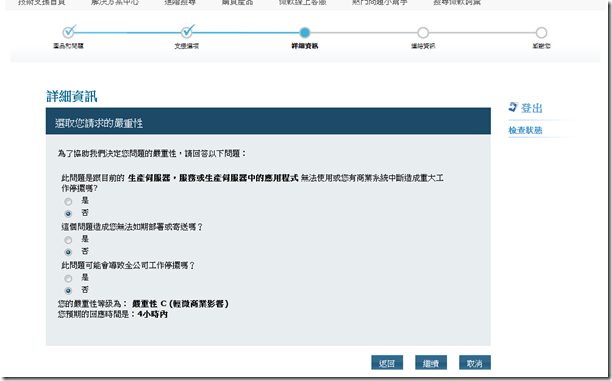Click the active 詳細資訊 step circle
Image resolution: width=612 pixels, height=381 pixels.
(305, 32)
